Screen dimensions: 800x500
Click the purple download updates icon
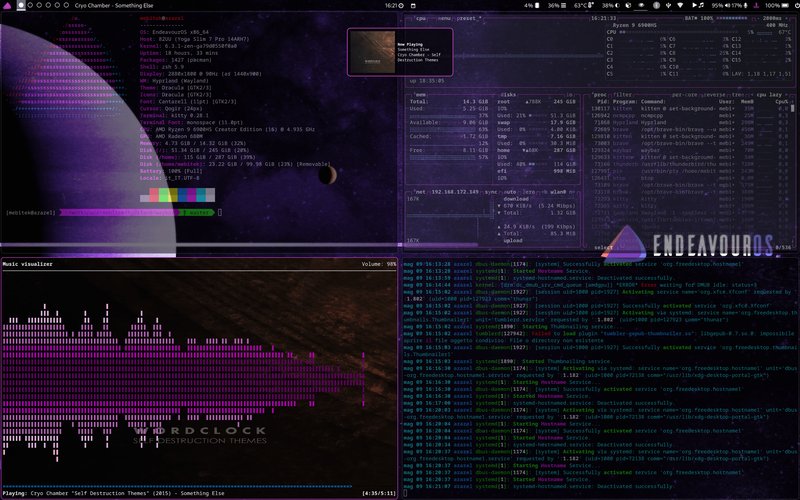[756, 6]
